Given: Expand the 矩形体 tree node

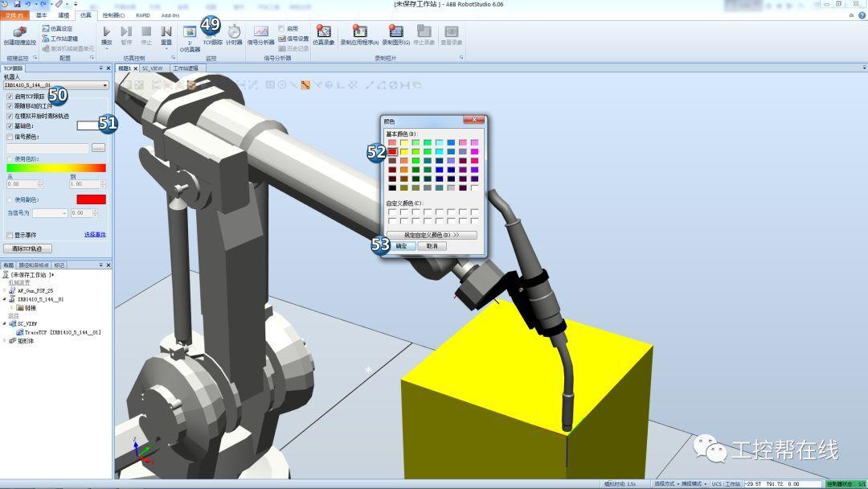Looking at the screenshot, I should pyautogui.click(x=6, y=340).
